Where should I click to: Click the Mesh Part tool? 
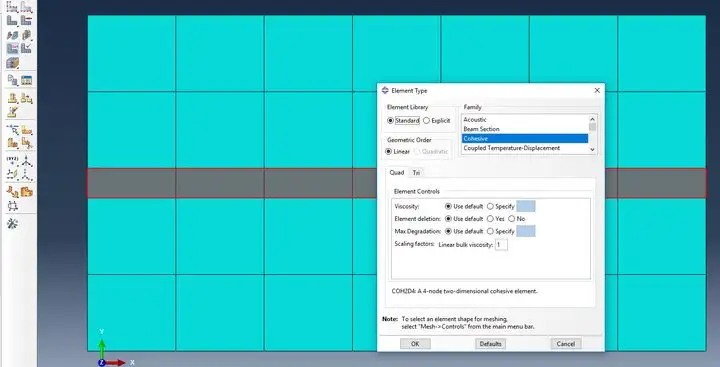(12, 21)
